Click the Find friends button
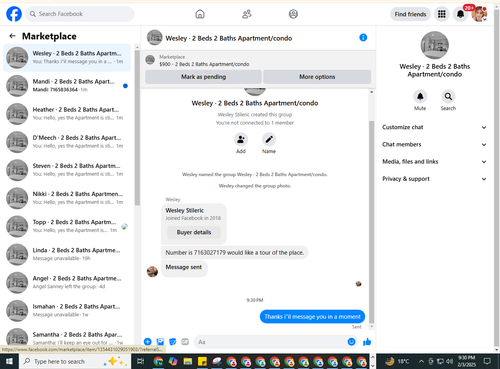500x369 pixels. click(x=410, y=14)
